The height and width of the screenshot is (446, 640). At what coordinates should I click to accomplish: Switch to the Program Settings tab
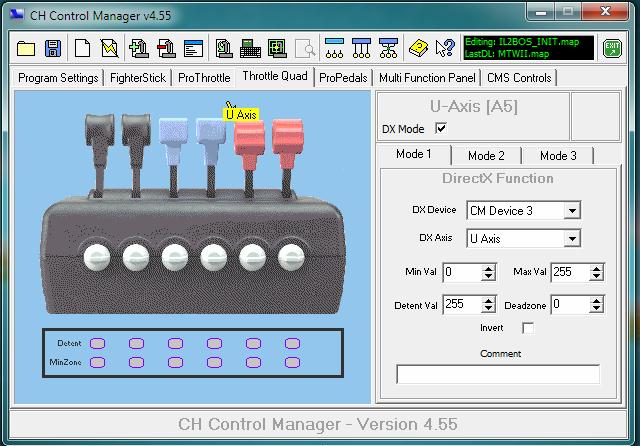pos(58,78)
